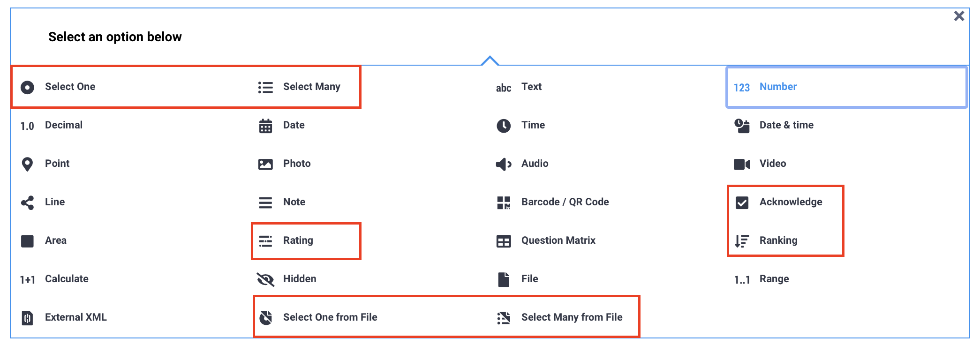Choose the Audio field type icon

(503, 164)
